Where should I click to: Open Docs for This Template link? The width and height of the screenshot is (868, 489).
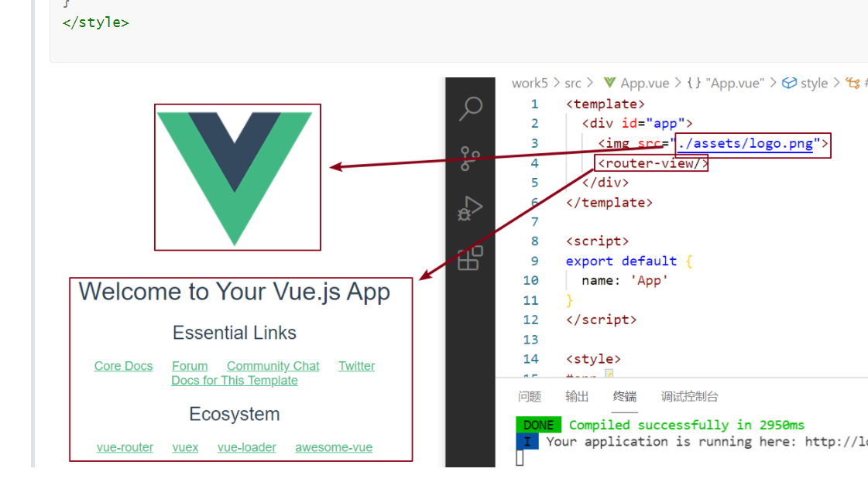pos(235,381)
